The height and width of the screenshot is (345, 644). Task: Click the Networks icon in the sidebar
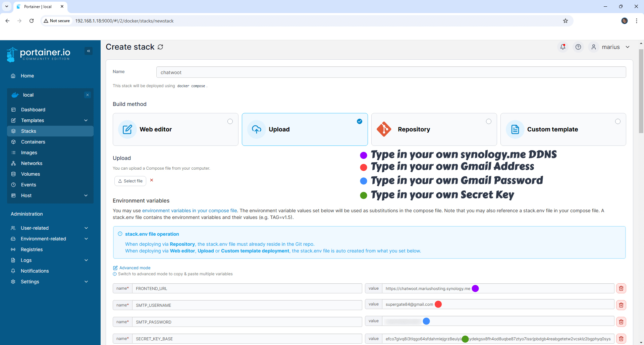13,163
